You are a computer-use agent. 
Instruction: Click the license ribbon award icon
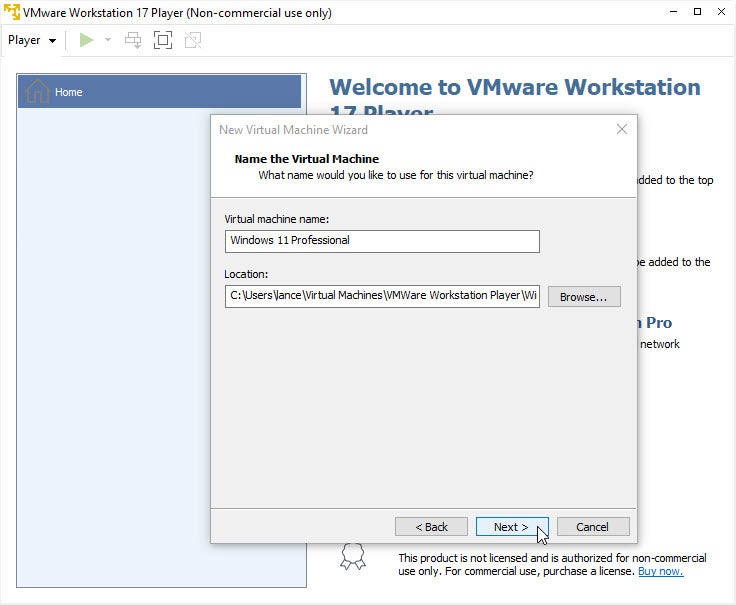coord(353,557)
